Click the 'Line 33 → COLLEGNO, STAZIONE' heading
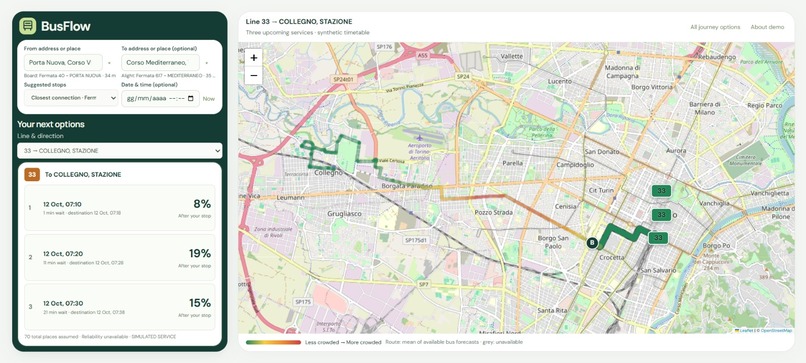This screenshot has width=806, height=363. click(x=299, y=22)
